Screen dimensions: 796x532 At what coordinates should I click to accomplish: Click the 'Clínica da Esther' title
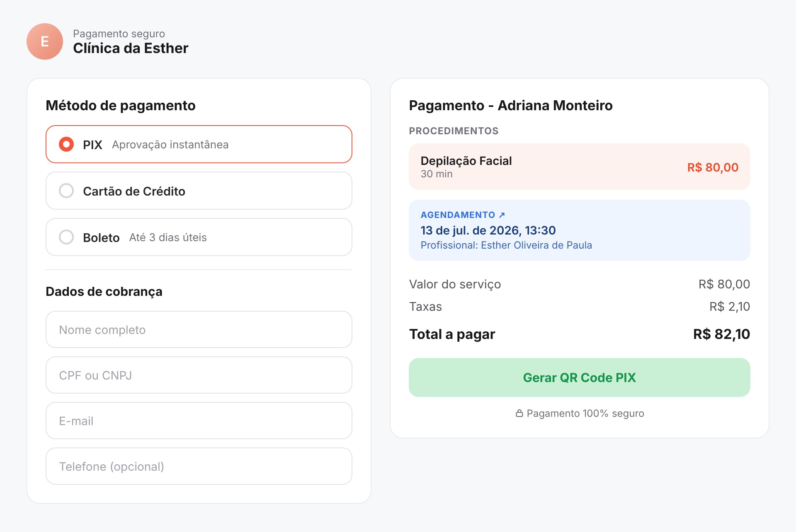tap(131, 48)
